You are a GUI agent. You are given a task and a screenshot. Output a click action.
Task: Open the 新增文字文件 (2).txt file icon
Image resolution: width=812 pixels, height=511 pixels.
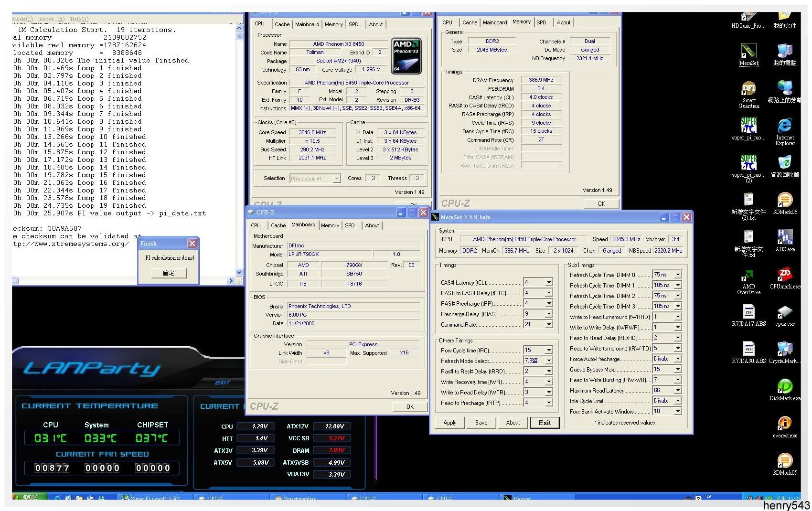point(748,206)
